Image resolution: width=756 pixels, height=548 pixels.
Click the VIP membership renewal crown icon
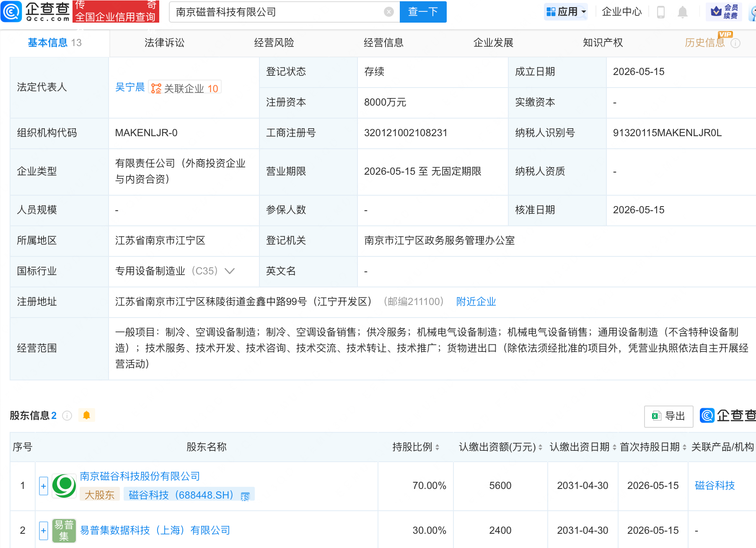pos(716,11)
